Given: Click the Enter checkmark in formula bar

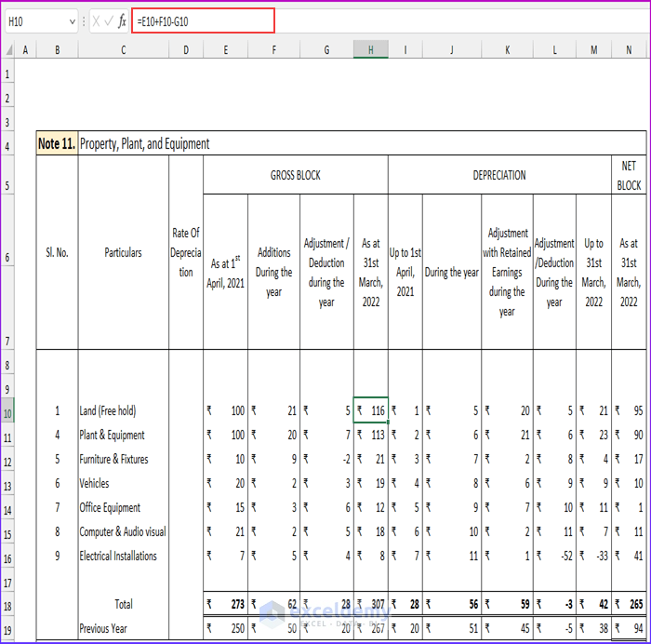Looking at the screenshot, I should 109,20.
